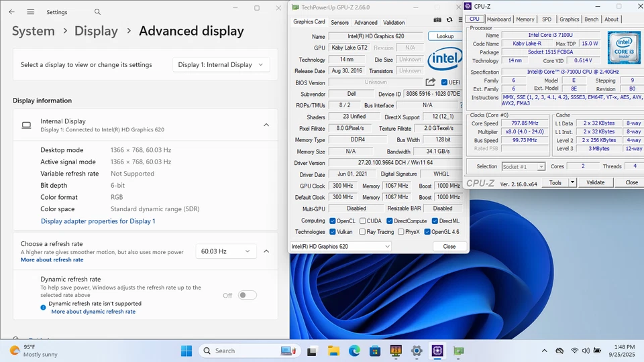
Task: Go to Display in the breadcrumb
Action: point(96,31)
